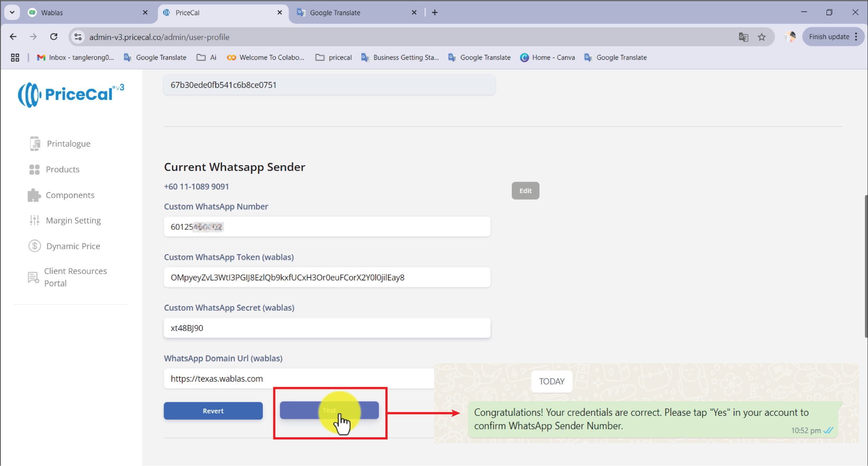
Task: Click the Test button
Action: [x=329, y=410]
